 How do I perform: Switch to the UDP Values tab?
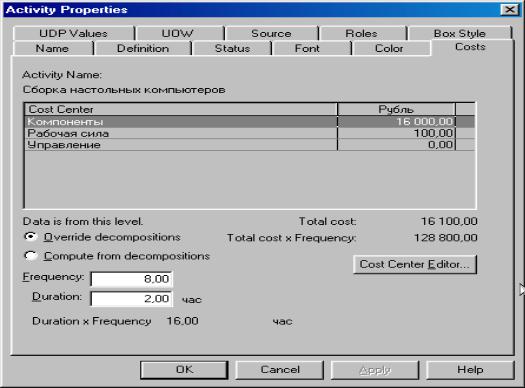(x=73, y=33)
